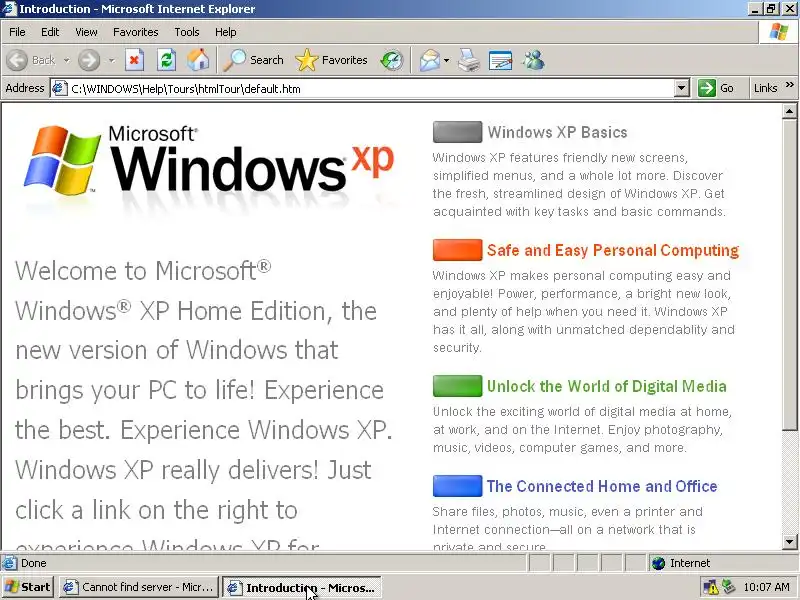Click inside the Address text field
Viewport: 800px width, 600px height.
tap(371, 89)
